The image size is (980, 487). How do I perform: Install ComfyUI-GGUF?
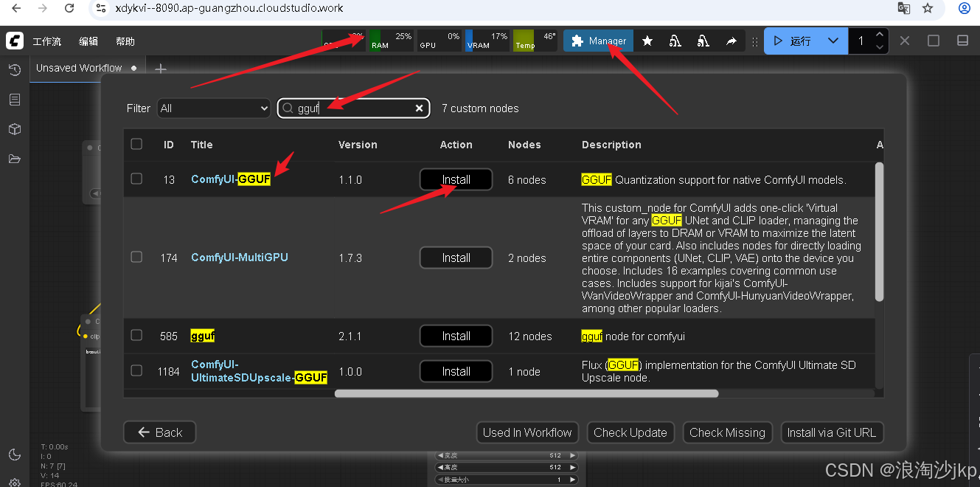(x=456, y=179)
